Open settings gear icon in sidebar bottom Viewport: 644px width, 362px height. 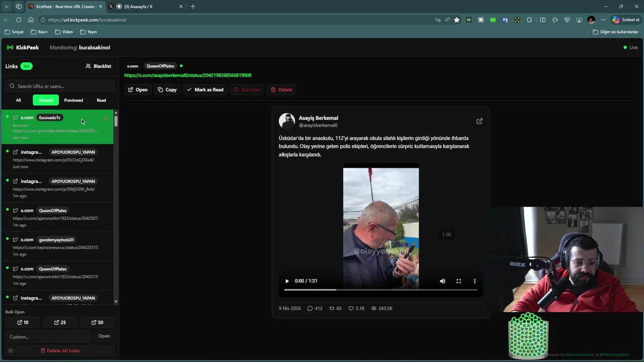tap(11, 350)
